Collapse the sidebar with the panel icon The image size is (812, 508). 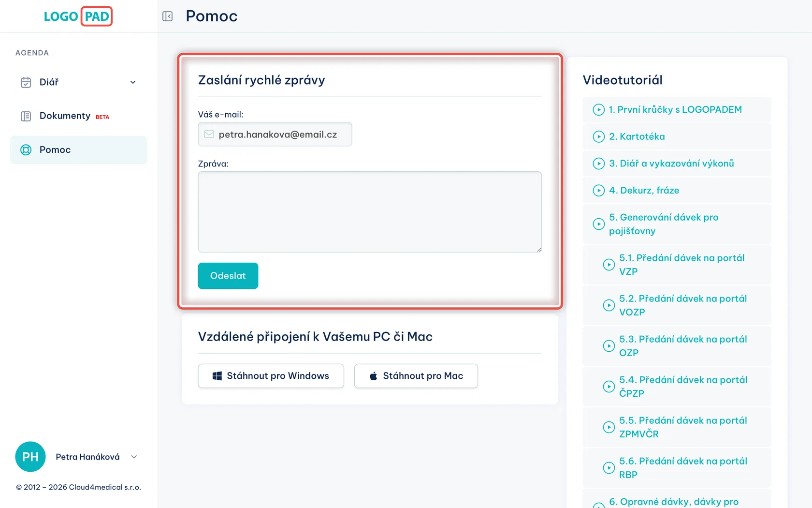168,16
